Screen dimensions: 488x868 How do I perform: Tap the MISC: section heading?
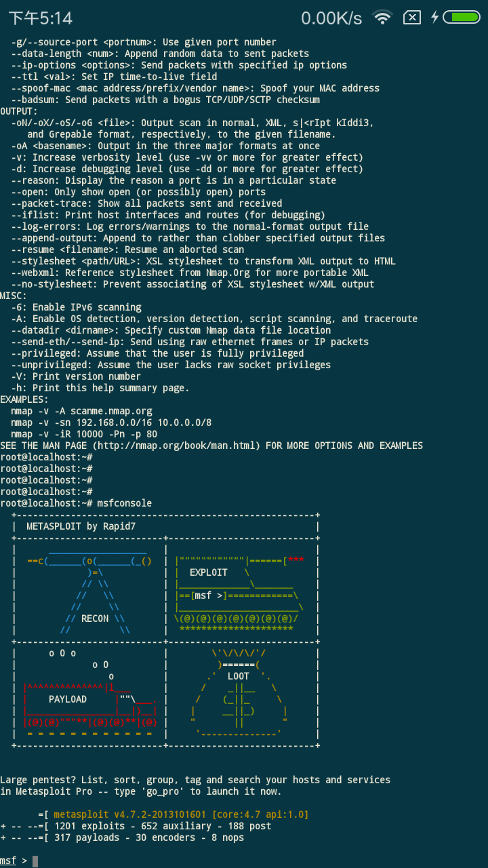(x=14, y=296)
